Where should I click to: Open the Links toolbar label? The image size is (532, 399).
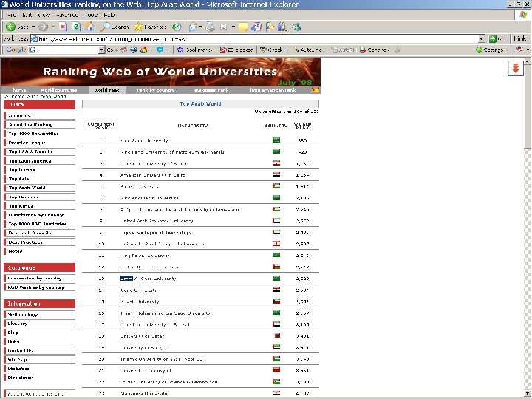point(521,39)
